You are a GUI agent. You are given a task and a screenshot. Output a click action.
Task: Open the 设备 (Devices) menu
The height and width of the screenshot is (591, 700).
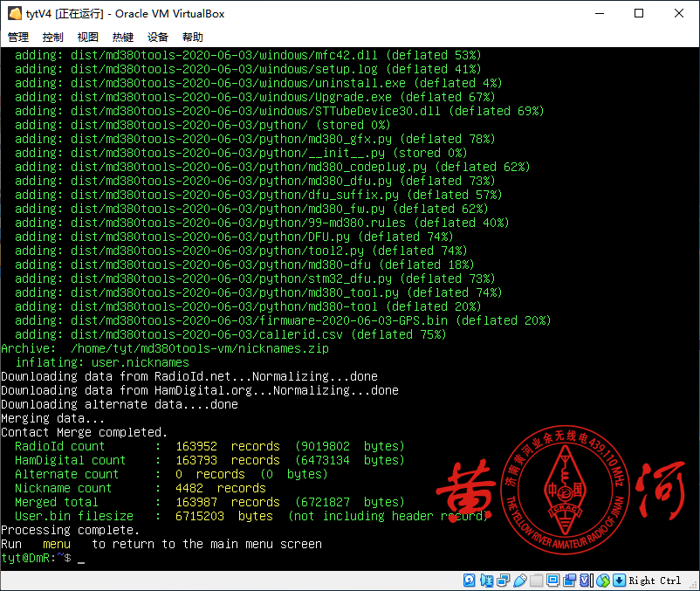[157, 37]
